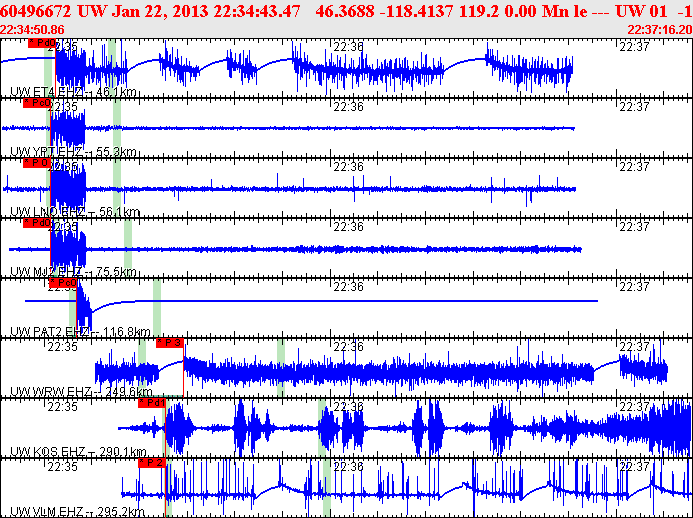
Task: Click the red P 0 pick flag on LNO
Action: tap(37, 163)
